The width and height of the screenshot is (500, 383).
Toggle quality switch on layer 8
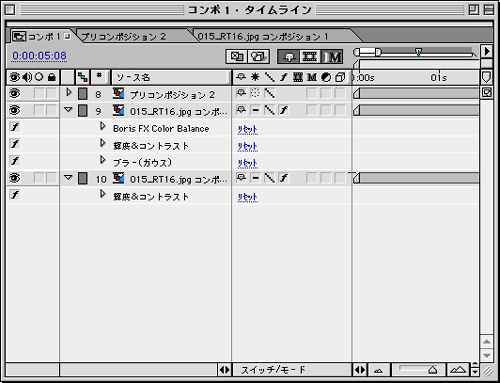pos(269,93)
